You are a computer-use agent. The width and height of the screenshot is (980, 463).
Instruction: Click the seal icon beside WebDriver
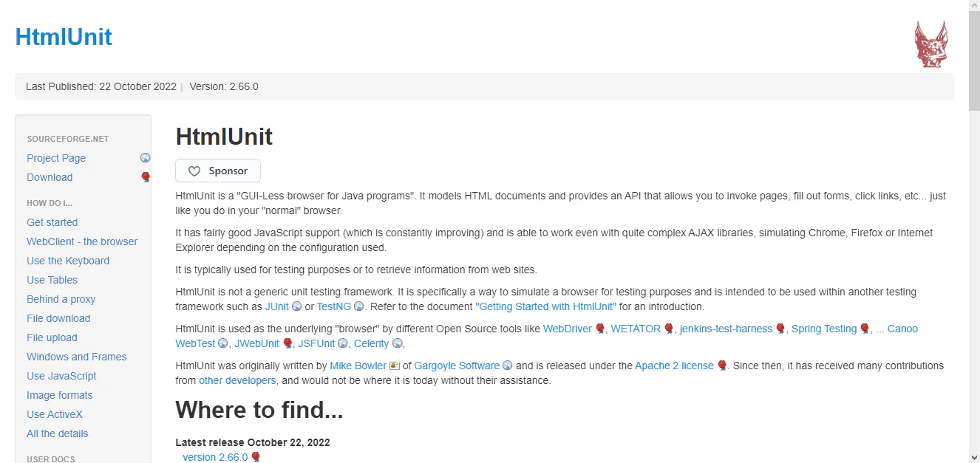(600, 328)
